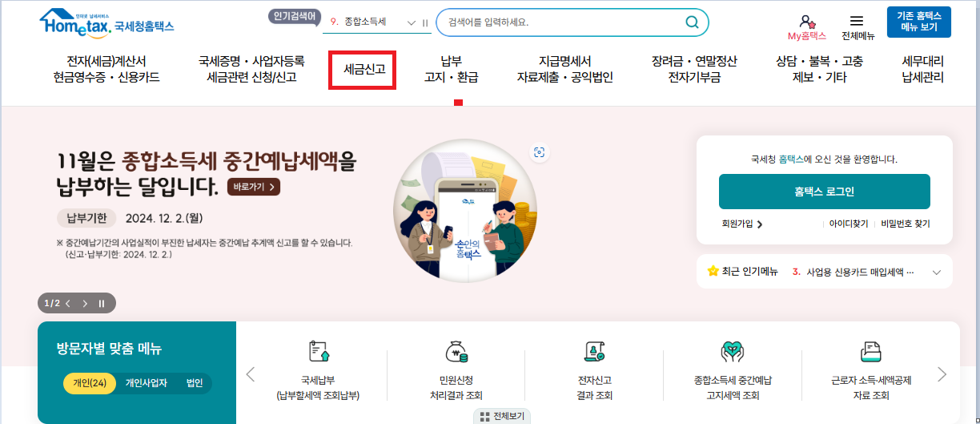This screenshot has height=424, width=980.
Task: Click the 민원신청 처리결과 조회 icon
Action: point(456,352)
